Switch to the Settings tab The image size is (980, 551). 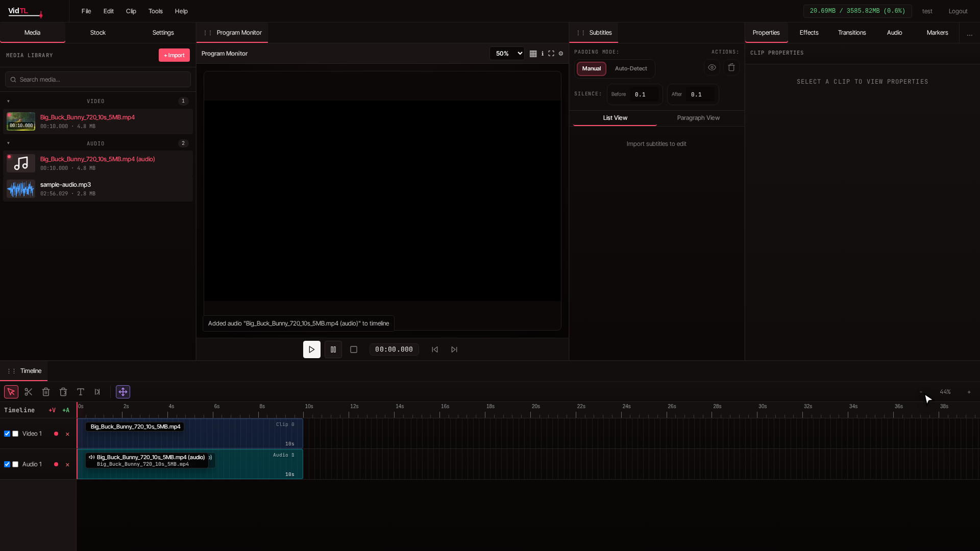coord(163,33)
